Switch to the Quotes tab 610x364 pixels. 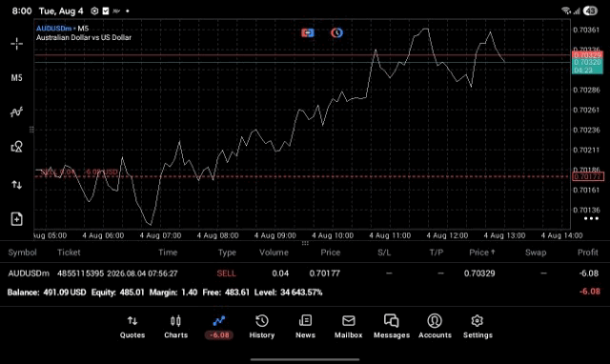(132, 327)
